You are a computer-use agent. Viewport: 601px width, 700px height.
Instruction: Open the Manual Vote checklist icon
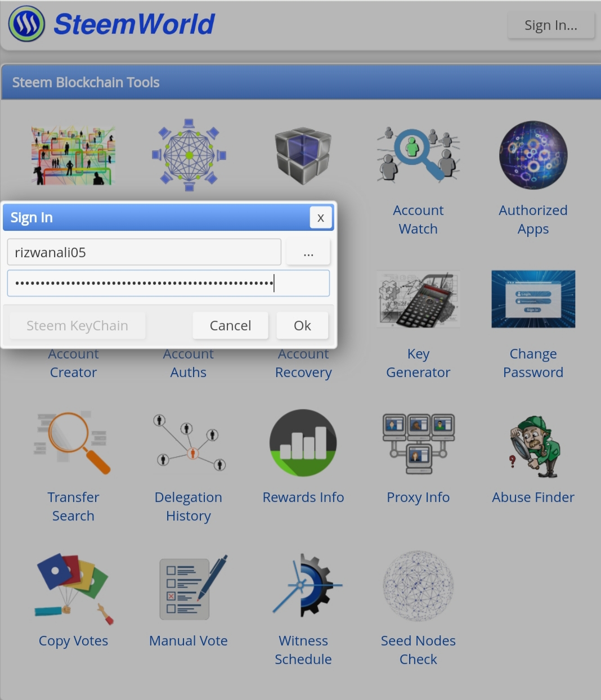[193, 587]
